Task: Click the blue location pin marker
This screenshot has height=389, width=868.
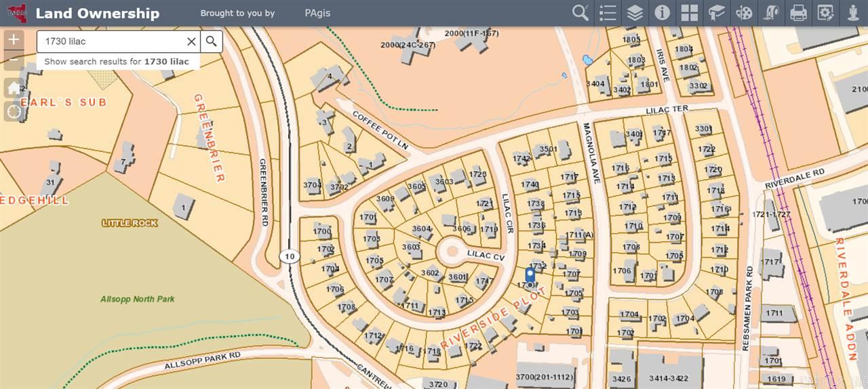Action: (530, 276)
